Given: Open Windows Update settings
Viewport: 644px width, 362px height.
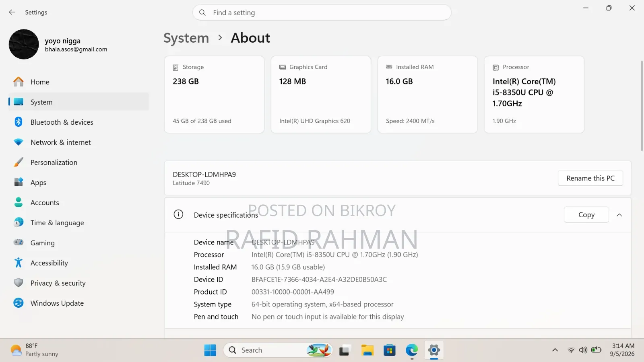Looking at the screenshot, I should coord(79,303).
